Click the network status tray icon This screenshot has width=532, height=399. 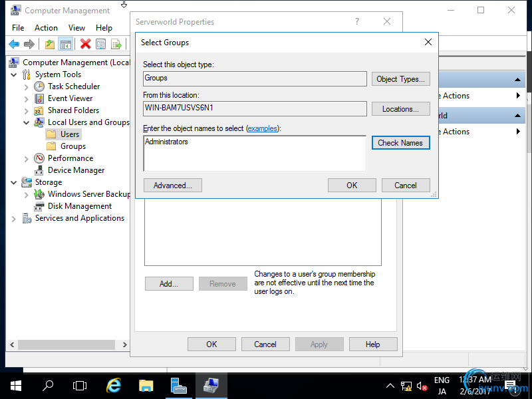pyautogui.click(x=406, y=386)
